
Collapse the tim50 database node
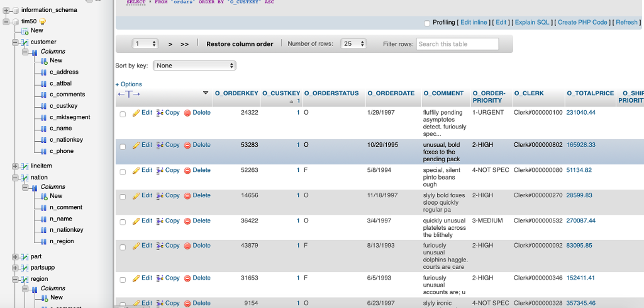(x=6, y=21)
